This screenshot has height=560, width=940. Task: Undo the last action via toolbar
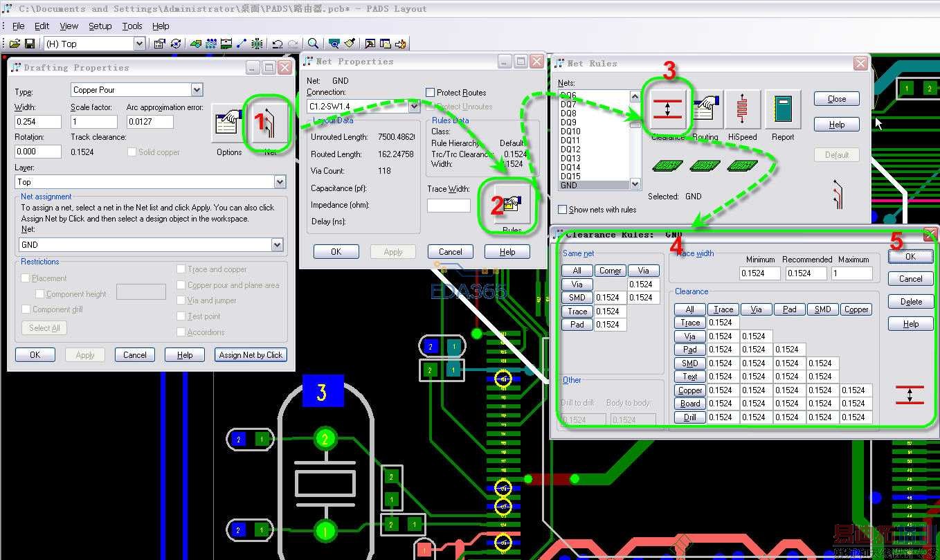click(x=278, y=44)
